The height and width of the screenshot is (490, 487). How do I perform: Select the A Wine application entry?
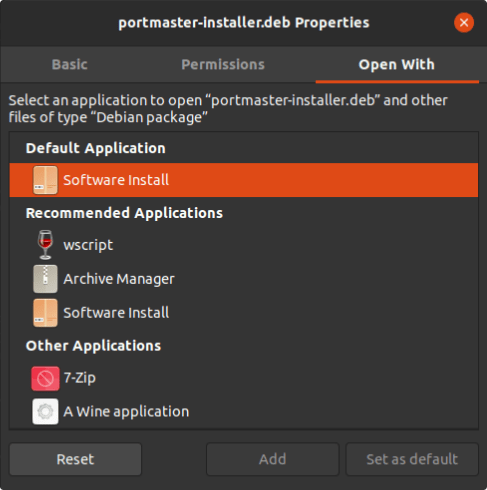tap(244, 411)
